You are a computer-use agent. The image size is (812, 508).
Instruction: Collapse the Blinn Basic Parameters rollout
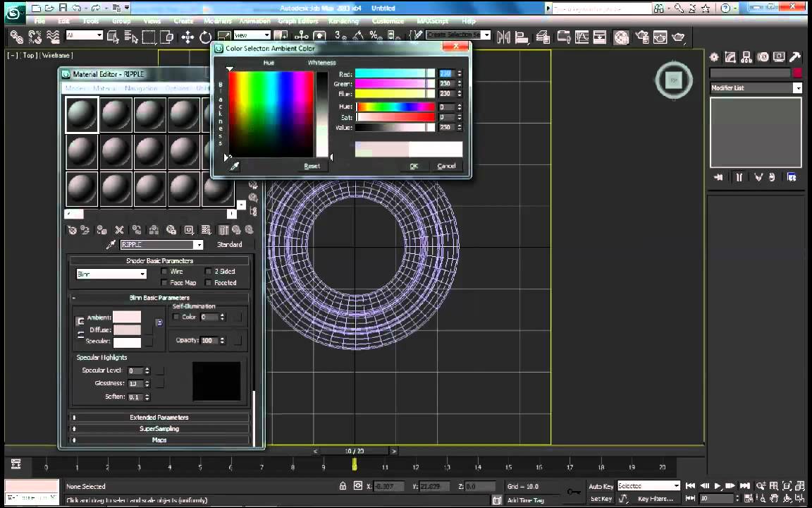(x=159, y=298)
